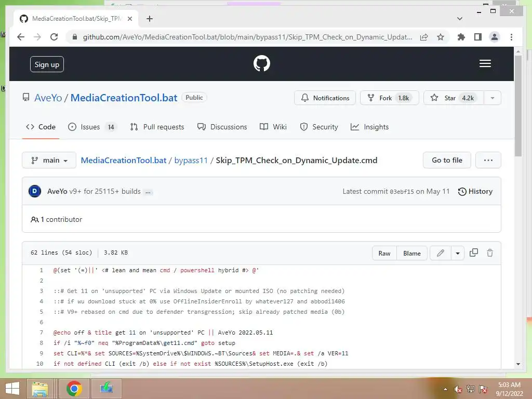532x399 pixels.
Task: Click the tab search chevron in Chrome
Action: coord(459,19)
